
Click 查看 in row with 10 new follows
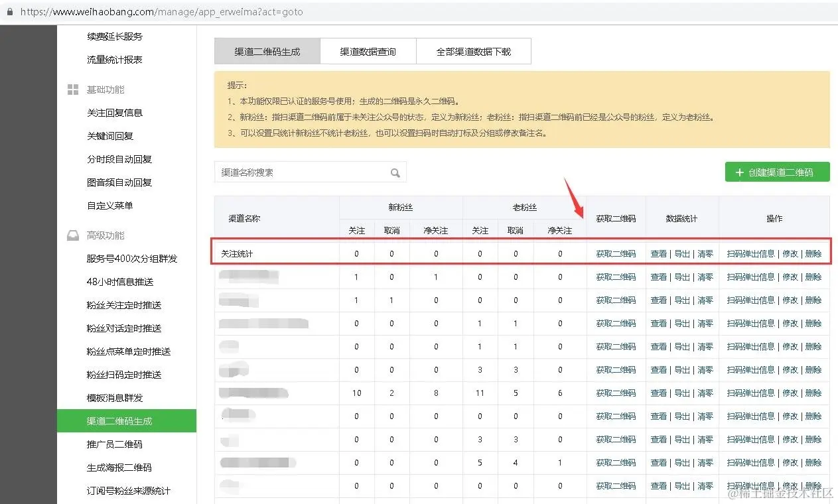[659, 393]
